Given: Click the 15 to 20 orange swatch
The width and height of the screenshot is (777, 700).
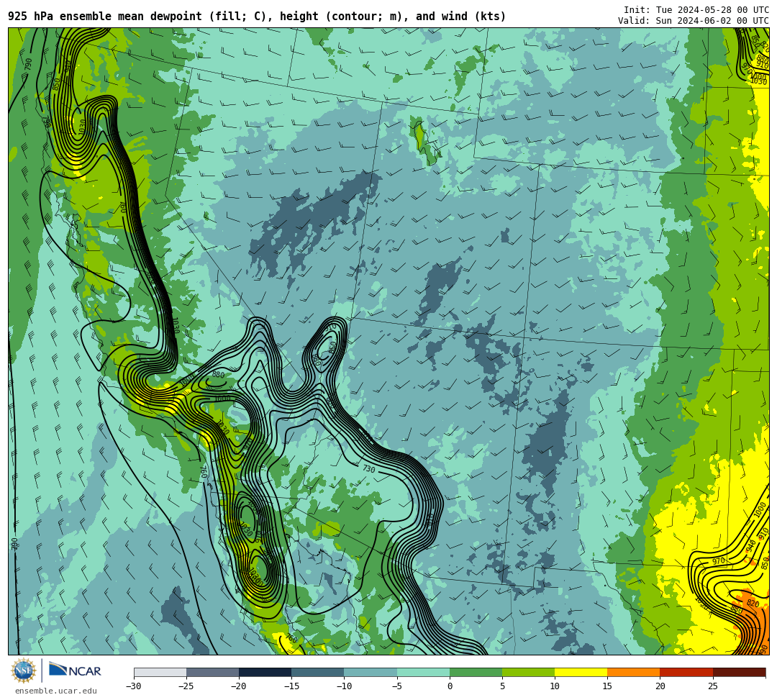Looking at the screenshot, I should (x=634, y=672).
